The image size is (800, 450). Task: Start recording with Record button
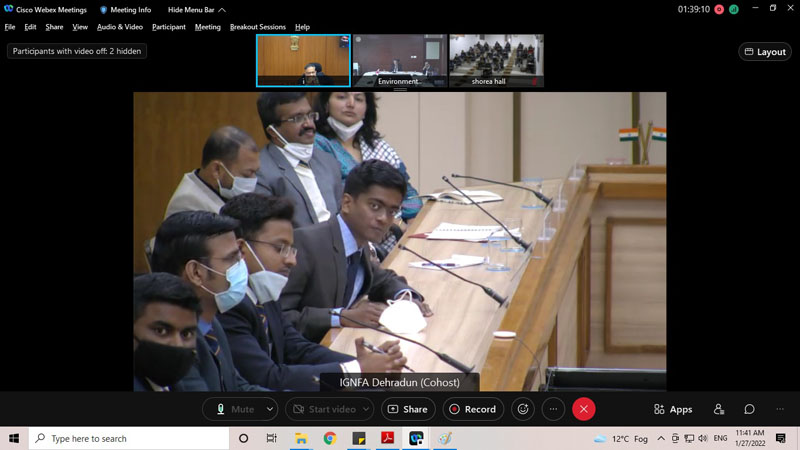(472, 409)
